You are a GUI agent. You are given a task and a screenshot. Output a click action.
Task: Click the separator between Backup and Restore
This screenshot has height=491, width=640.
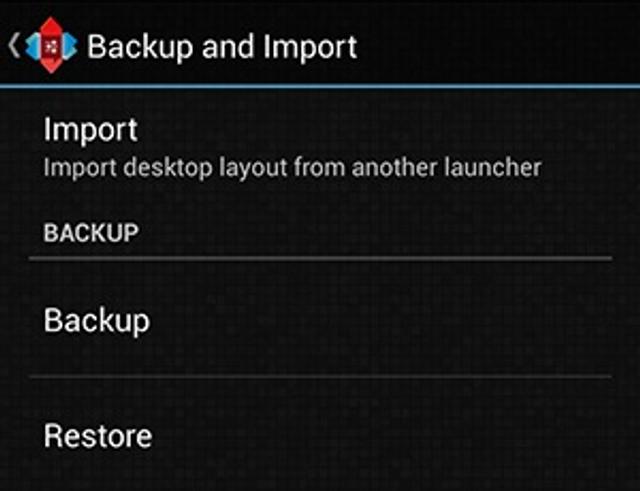coord(320,377)
